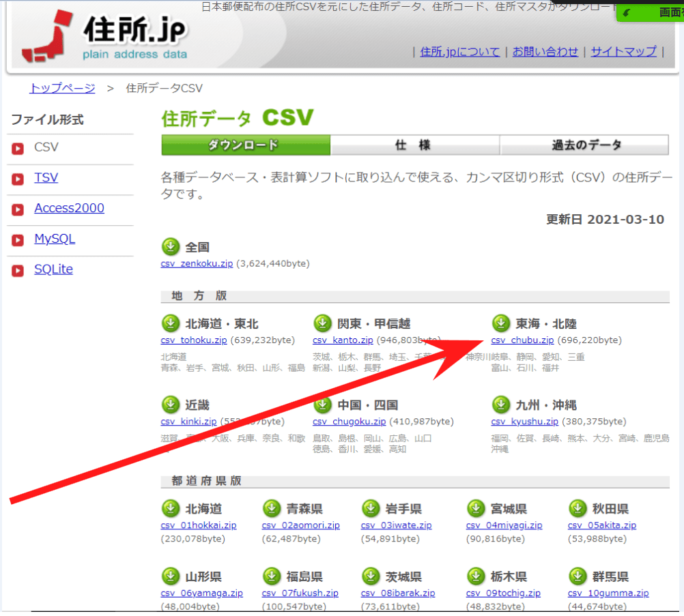This screenshot has height=616, width=684.
Task: Click download icon for 九州・沖縄
Action: [x=501, y=405]
